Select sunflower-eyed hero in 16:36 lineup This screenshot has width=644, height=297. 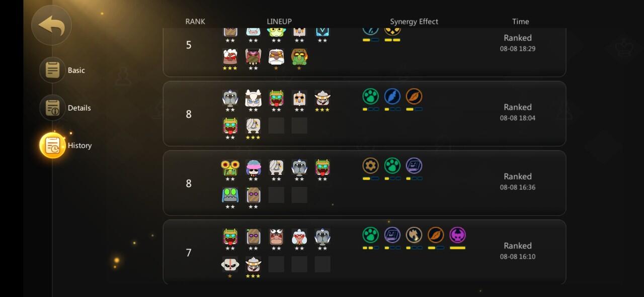coord(230,168)
